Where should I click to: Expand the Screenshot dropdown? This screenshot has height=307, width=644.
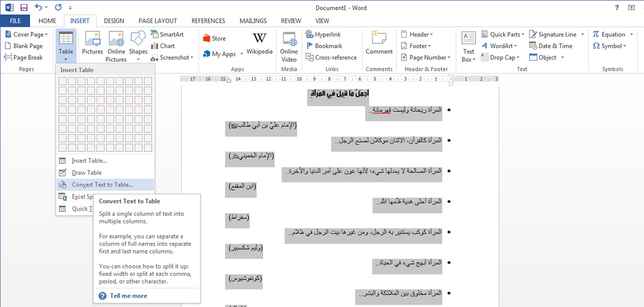(x=192, y=58)
